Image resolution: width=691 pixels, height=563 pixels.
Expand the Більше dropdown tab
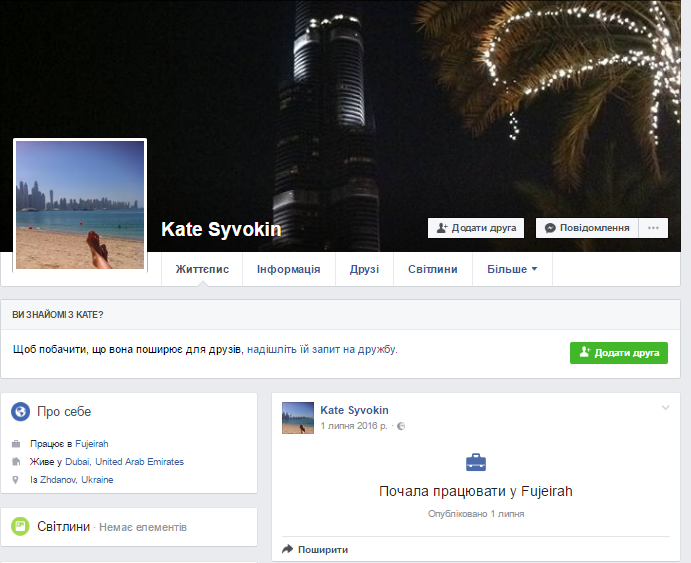point(512,269)
